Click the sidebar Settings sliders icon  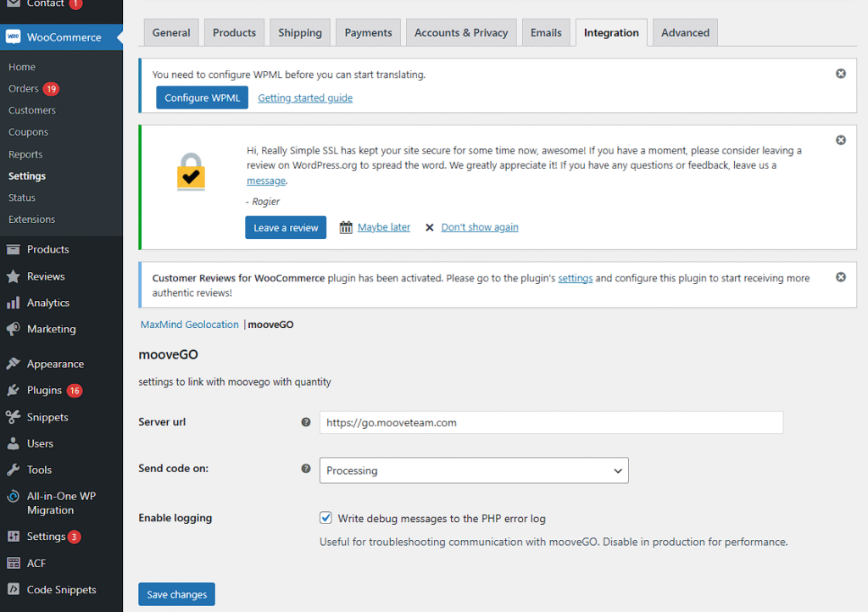[14, 537]
